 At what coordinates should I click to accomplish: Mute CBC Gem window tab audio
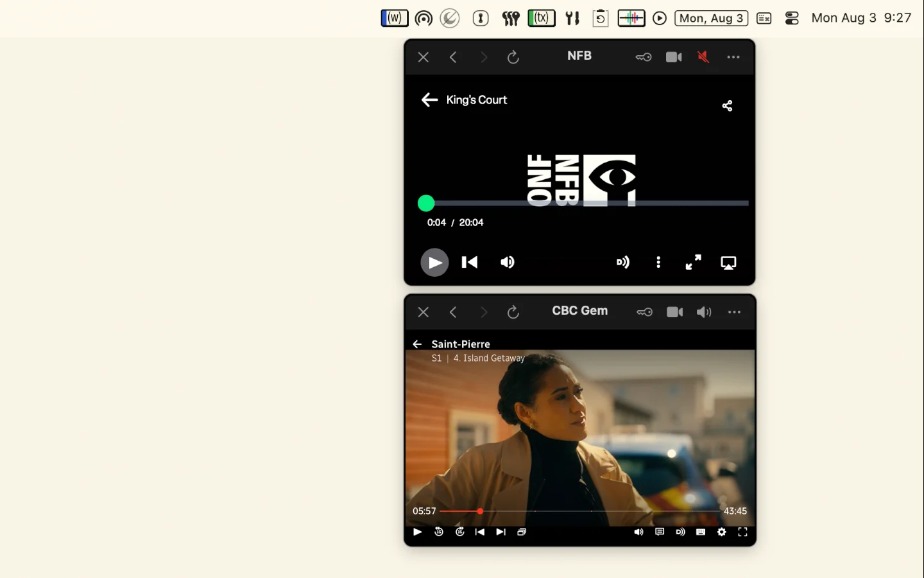(705, 312)
